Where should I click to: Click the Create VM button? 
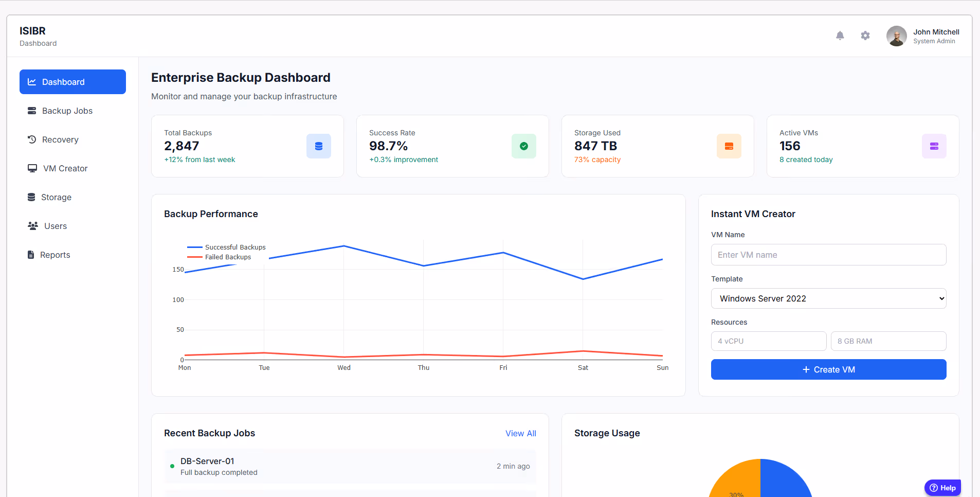(828, 369)
